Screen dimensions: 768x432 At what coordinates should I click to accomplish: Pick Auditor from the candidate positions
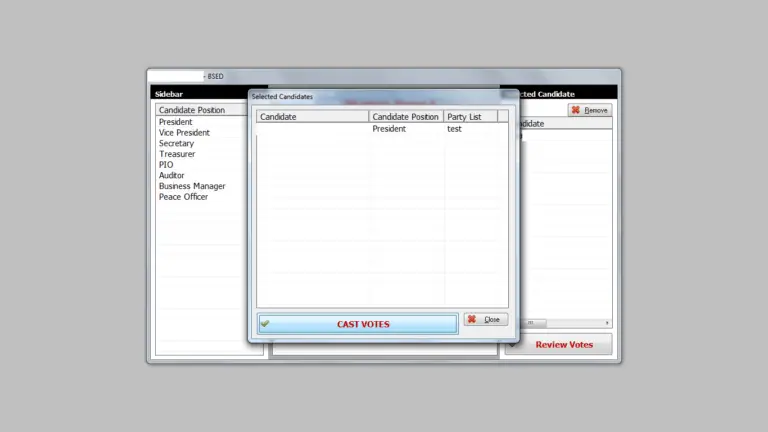[x=171, y=175]
